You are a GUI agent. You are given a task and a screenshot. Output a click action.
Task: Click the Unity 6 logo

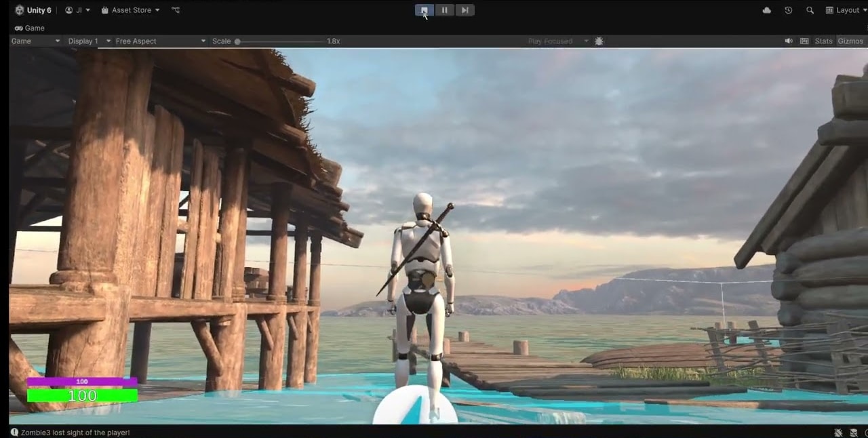[x=19, y=10]
